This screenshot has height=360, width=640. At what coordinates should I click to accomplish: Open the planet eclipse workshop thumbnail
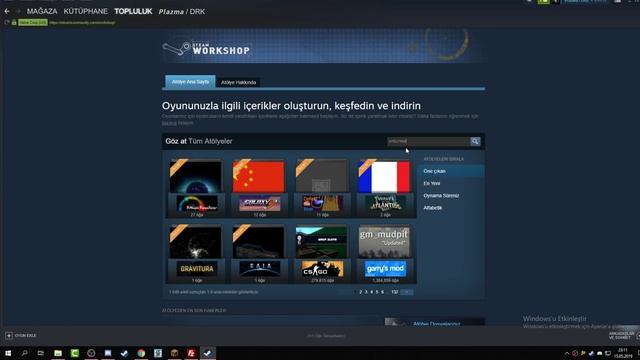tap(196, 176)
